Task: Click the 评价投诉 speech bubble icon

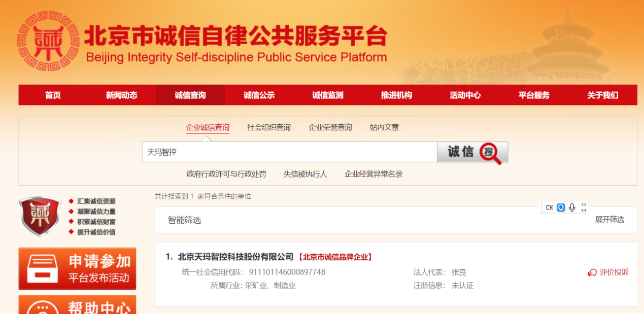Action: click(x=592, y=272)
